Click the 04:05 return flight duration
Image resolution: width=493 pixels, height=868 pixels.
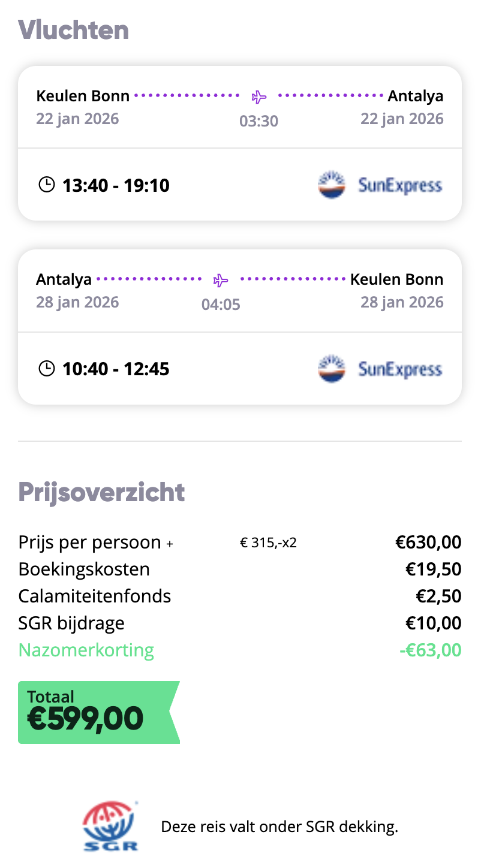click(221, 305)
